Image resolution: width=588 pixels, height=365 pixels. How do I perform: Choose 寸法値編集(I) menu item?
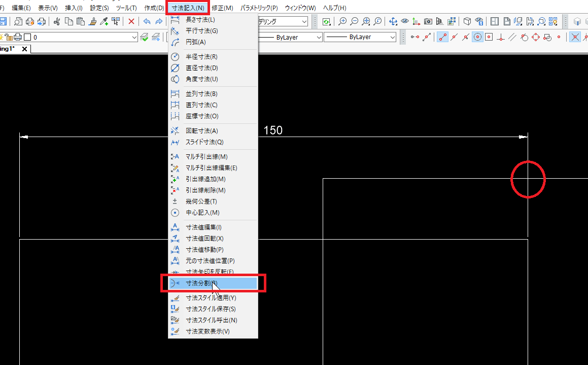(213, 227)
